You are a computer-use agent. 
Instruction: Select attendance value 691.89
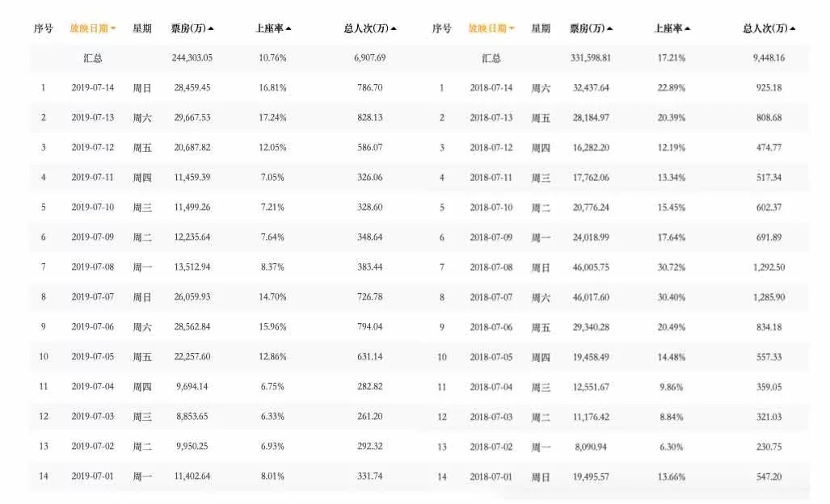click(769, 237)
